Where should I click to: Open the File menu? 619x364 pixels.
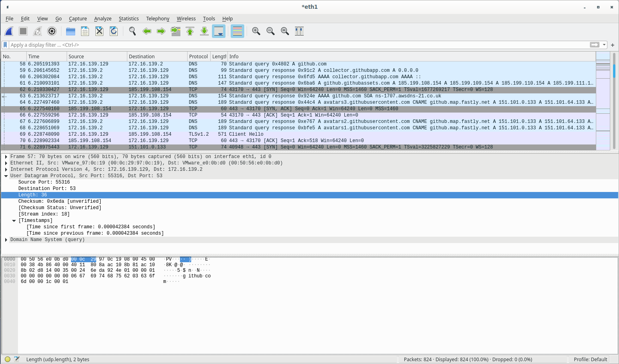coord(10,18)
